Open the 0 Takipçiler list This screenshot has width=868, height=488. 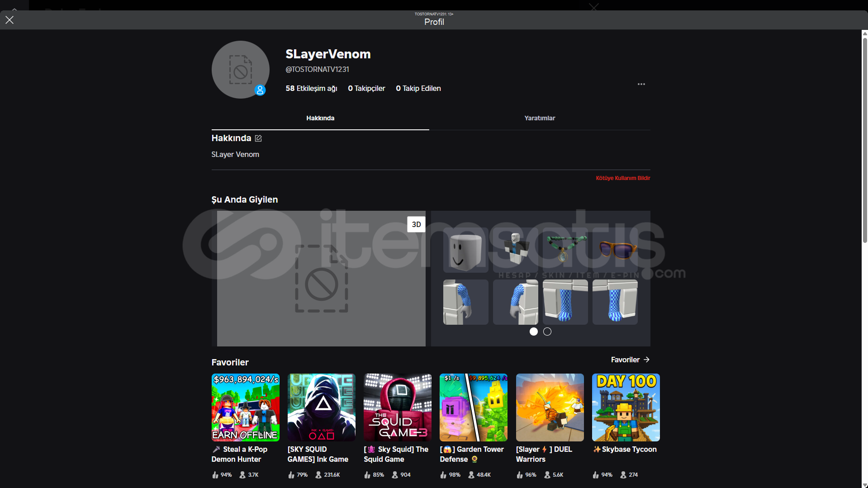tap(366, 89)
